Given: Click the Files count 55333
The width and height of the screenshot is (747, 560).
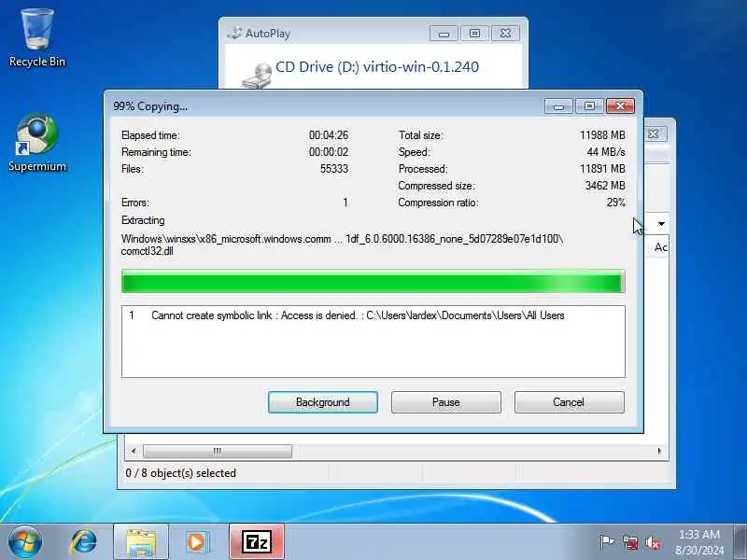Looking at the screenshot, I should (334, 169).
